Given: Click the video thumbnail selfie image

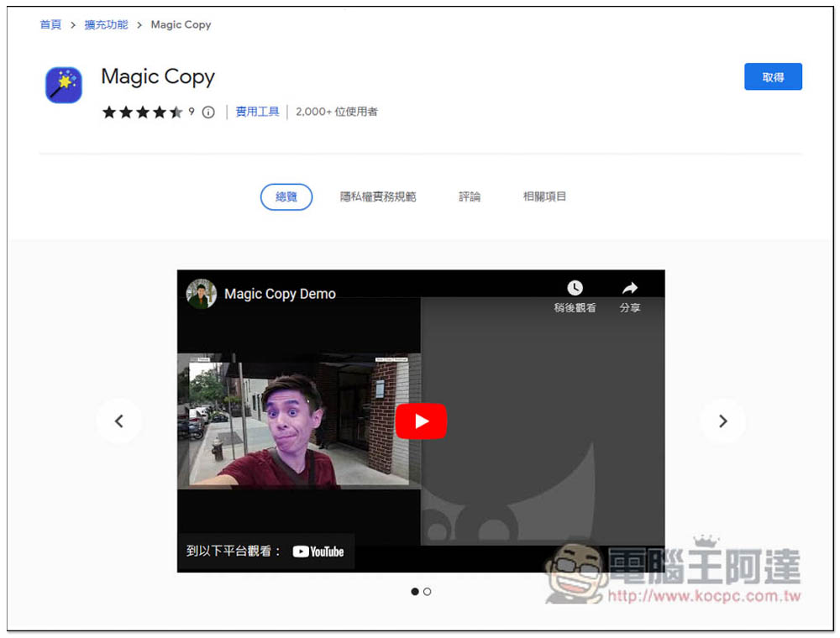Looking at the screenshot, I should 299,421.
